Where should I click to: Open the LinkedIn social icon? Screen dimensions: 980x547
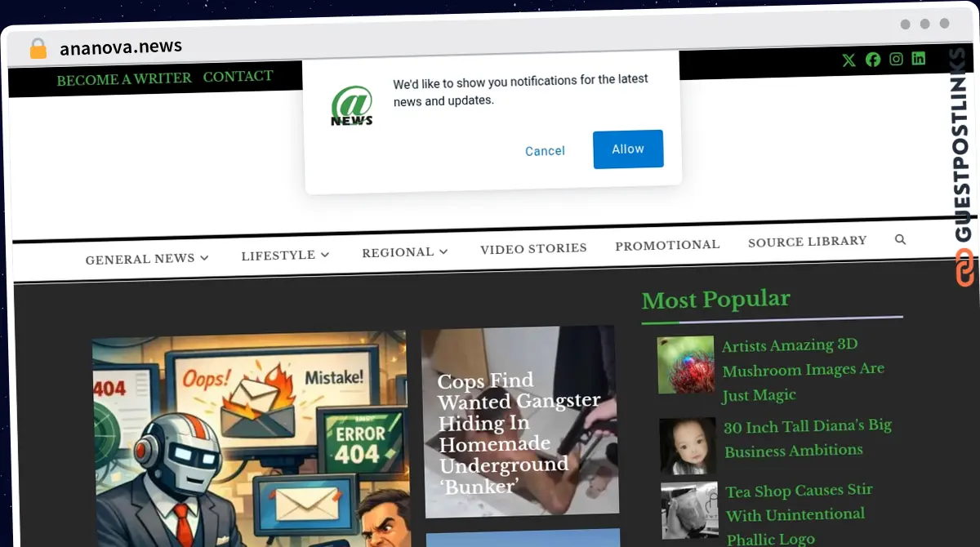pyautogui.click(x=919, y=58)
